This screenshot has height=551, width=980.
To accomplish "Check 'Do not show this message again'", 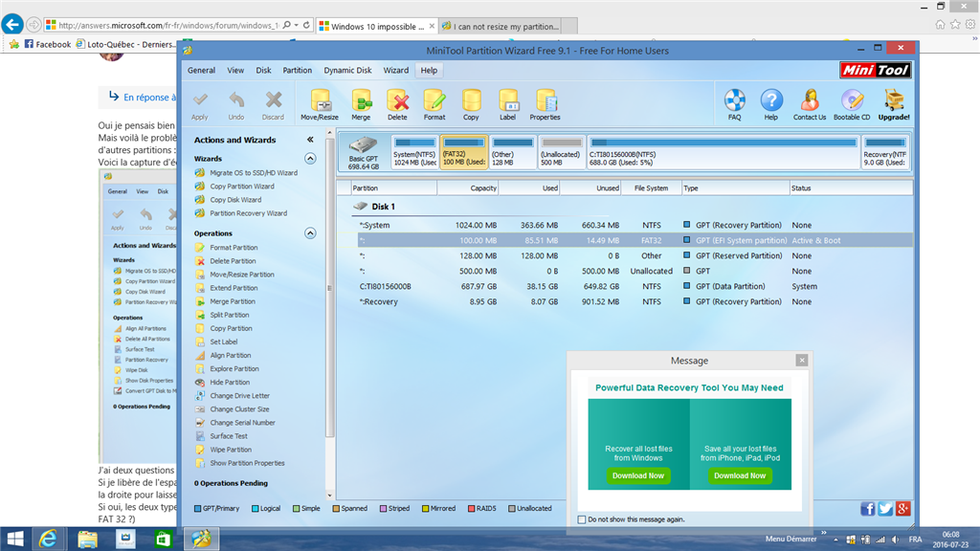I will pyautogui.click(x=582, y=519).
